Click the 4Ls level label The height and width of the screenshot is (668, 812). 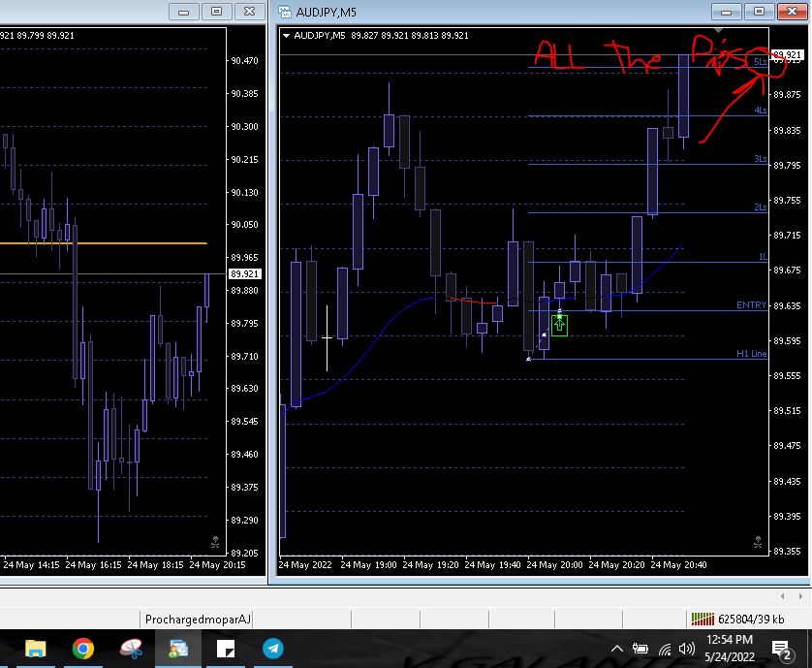(x=761, y=110)
